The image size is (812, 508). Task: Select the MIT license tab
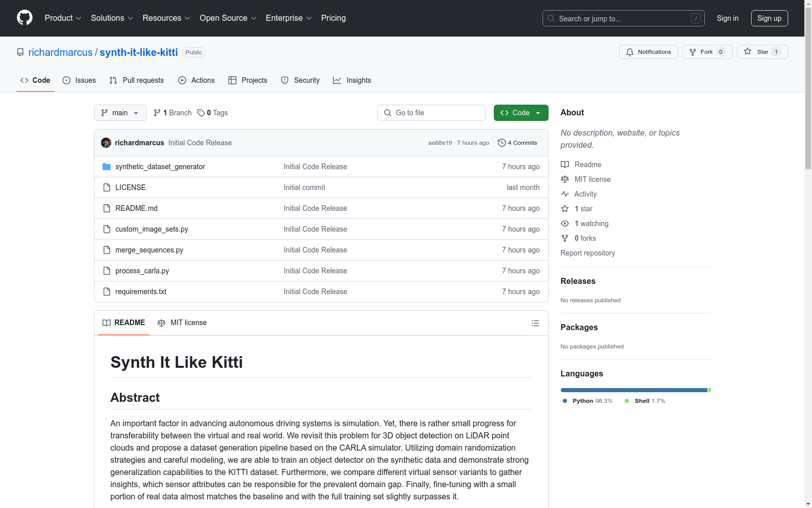point(182,323)
